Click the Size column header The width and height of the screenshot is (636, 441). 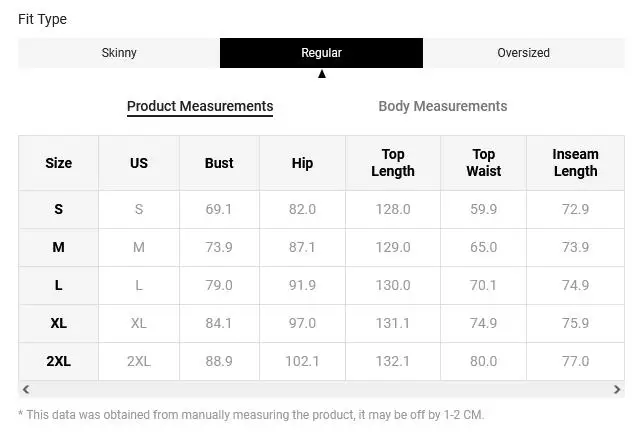59,163
